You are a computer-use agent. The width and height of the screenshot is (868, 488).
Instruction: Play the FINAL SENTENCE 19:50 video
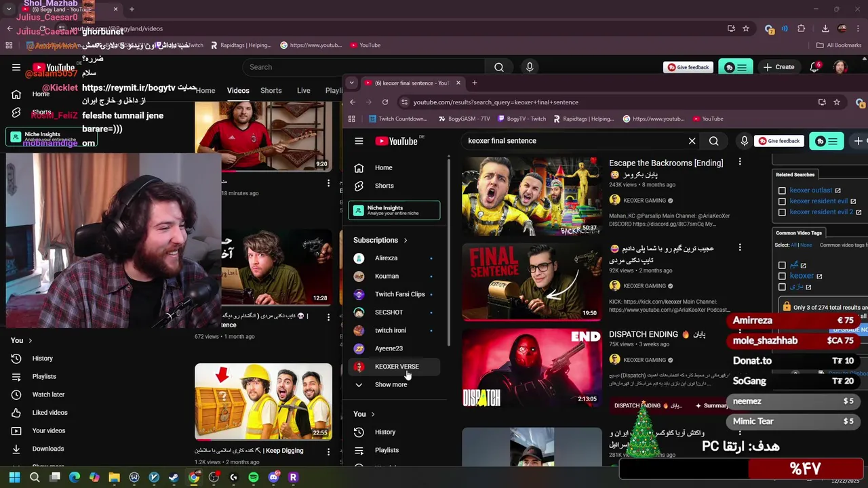tap(532, 282)
